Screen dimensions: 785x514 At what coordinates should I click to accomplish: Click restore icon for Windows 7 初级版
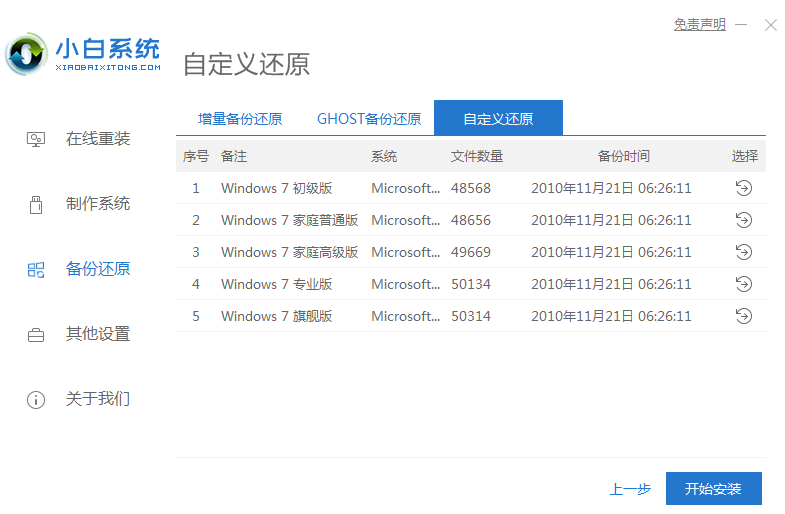tap(743, 188)
